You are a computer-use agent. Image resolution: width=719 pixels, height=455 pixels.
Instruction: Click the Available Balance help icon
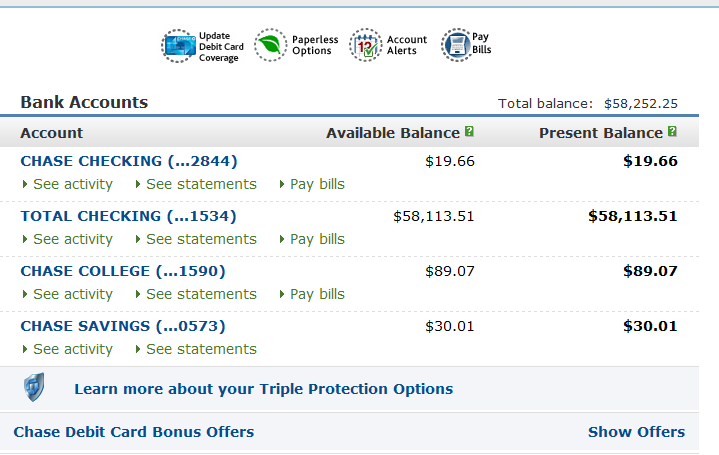coord(469,132)
